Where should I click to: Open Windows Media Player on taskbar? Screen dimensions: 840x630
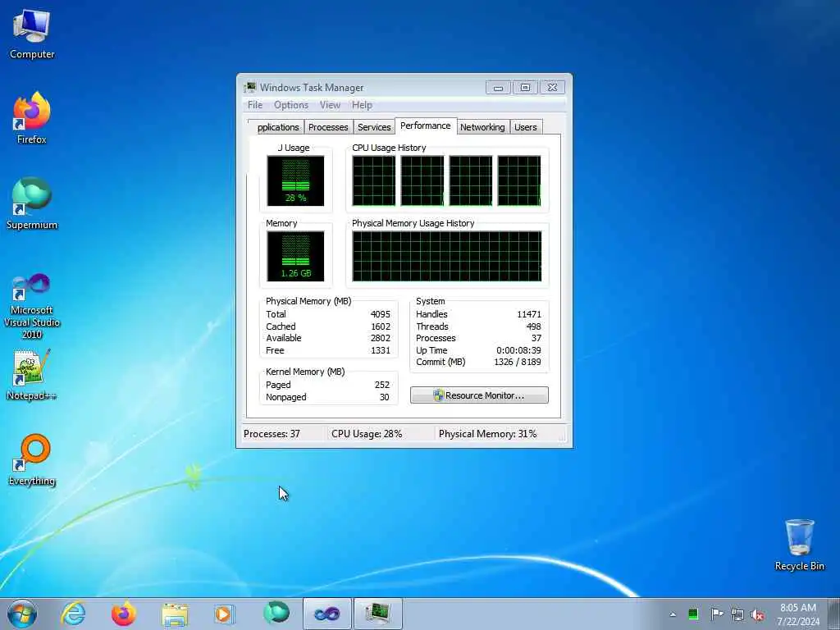[224, 614]
